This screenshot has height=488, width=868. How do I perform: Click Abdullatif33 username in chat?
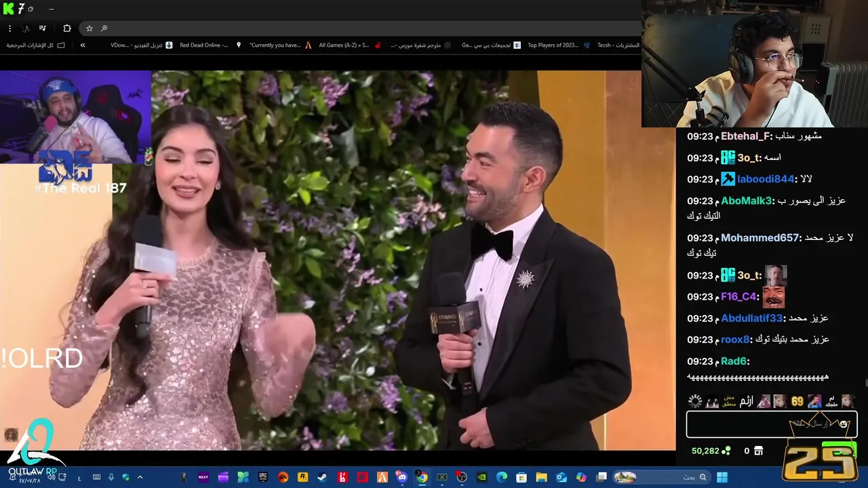[x=751, y=319]
